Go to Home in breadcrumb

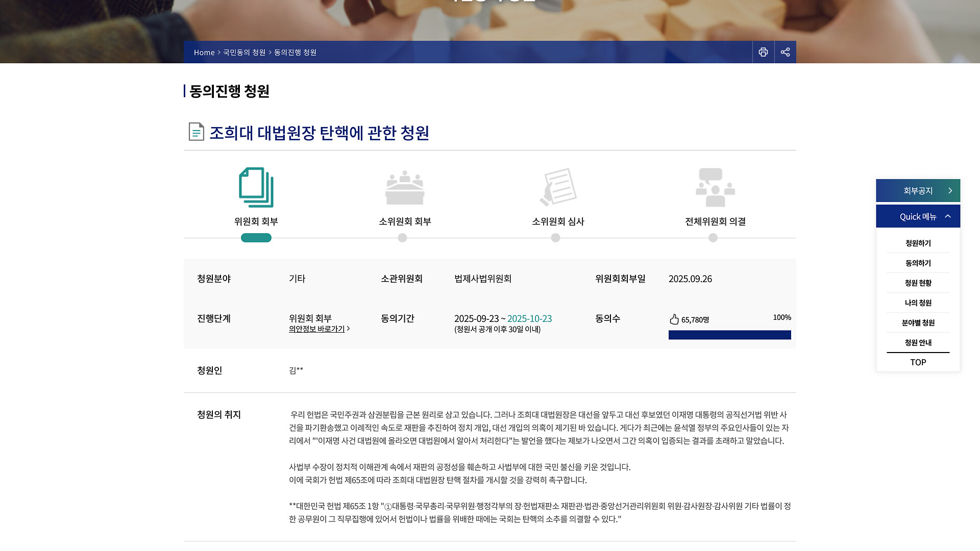204,53
